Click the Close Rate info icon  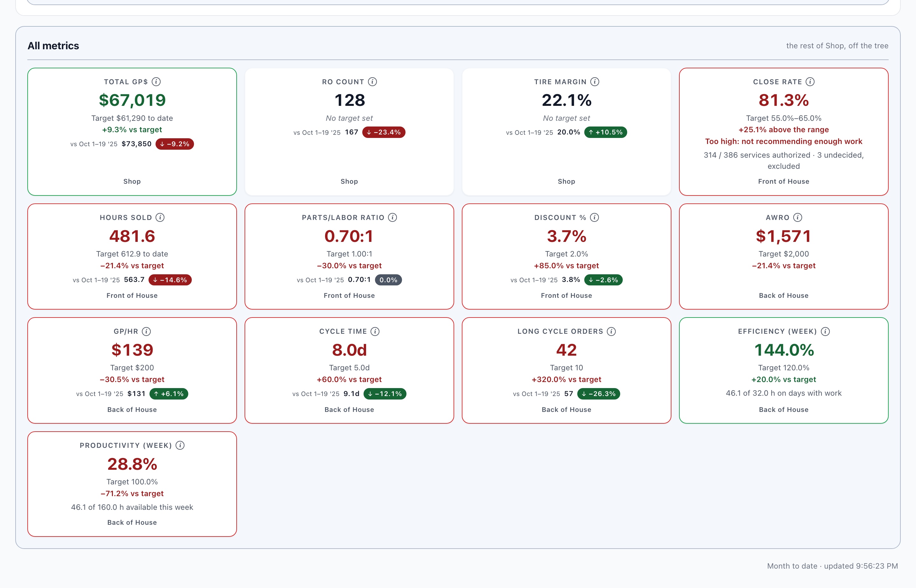coord(810,82)
